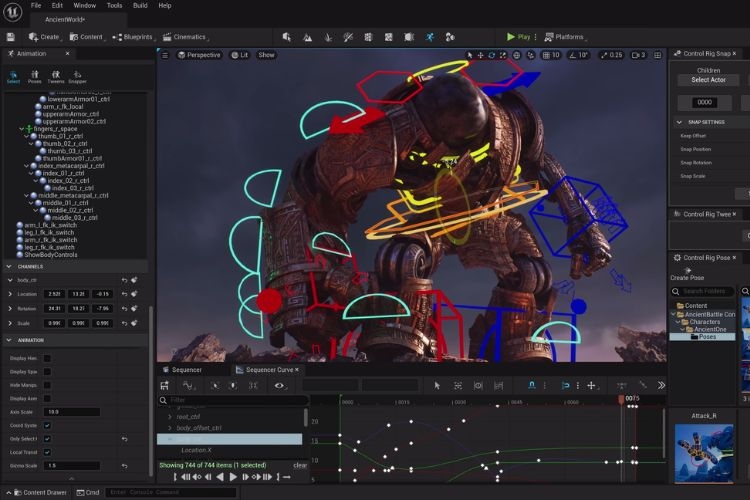Pick the viewport translate gizmo tool
This screenshot has height=500, width=750.
coord(480,55)
